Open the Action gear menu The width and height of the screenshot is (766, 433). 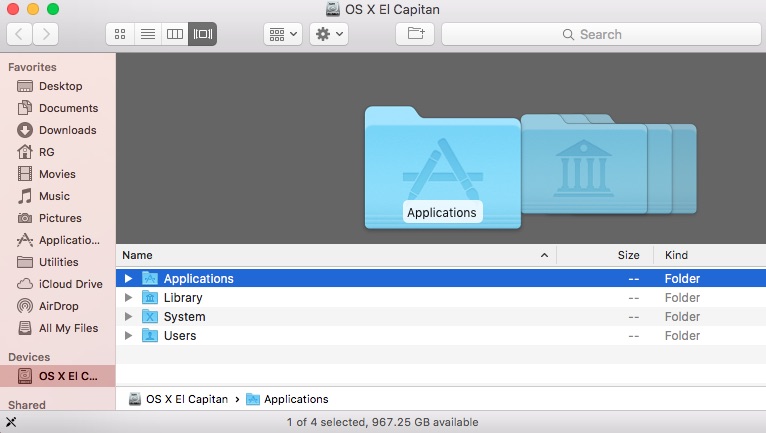point(329,34)
